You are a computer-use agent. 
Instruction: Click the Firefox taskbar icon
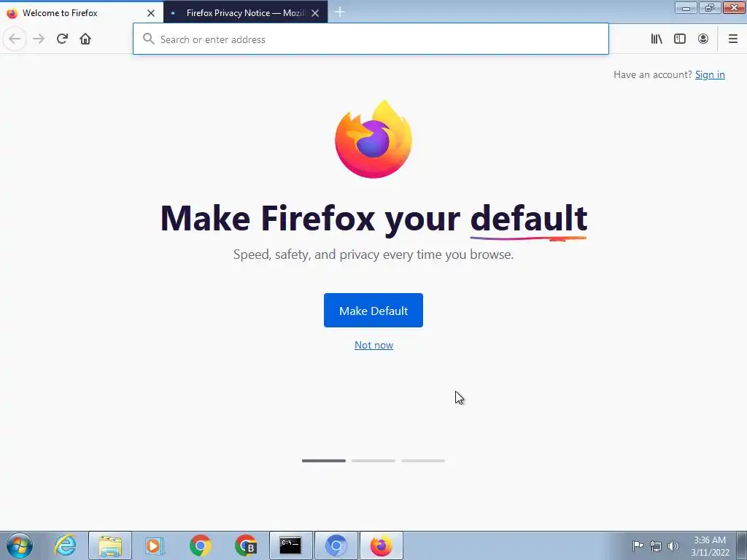381,545
